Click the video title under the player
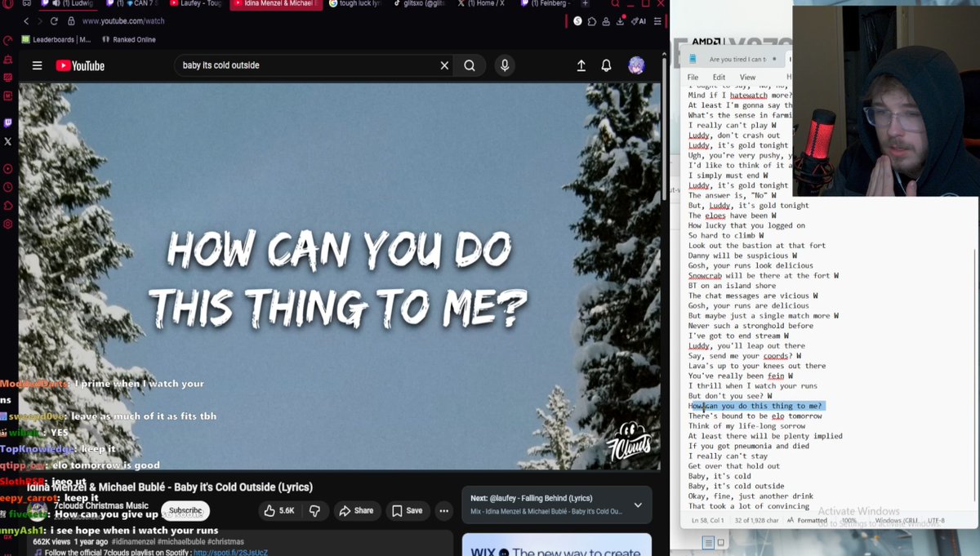The image size is (980, 556). coord(169,487)
